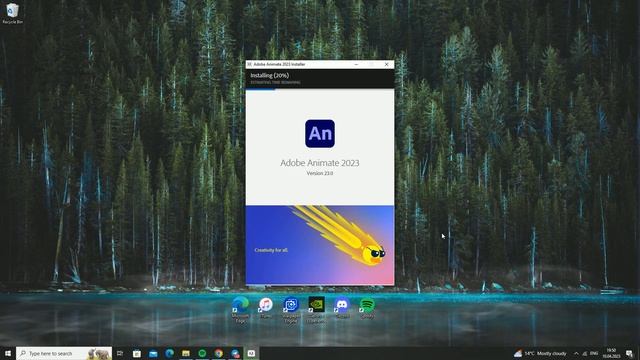The height and width of the screenshot is (360, 640).
Task: Open the Wallpaper Engine desktop shortcut
Action: 291,310
